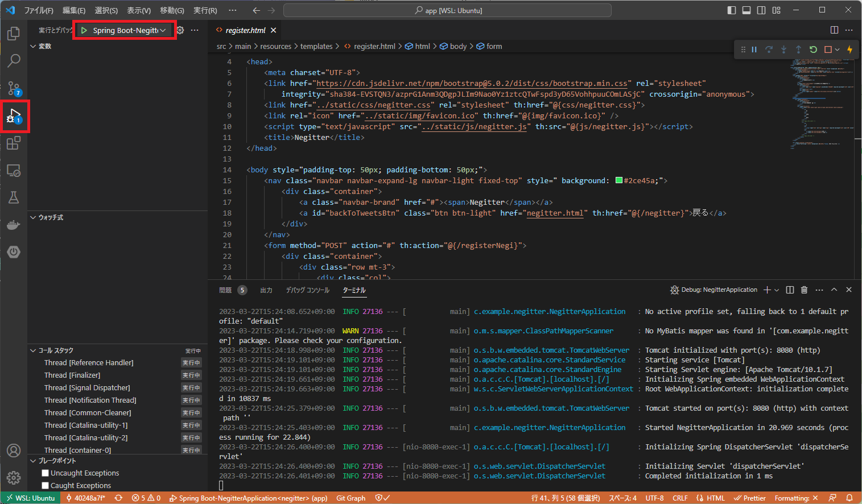Enable the Caught Exceptions breakpoint
This screenshot has width=862, height=504.
(x=44, y=485)
